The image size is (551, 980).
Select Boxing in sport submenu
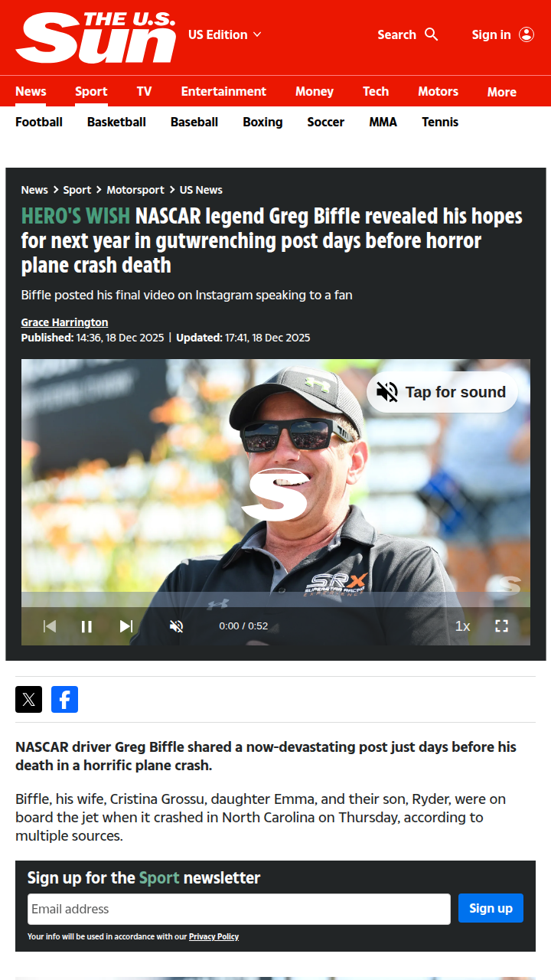[x=262, y=122]
